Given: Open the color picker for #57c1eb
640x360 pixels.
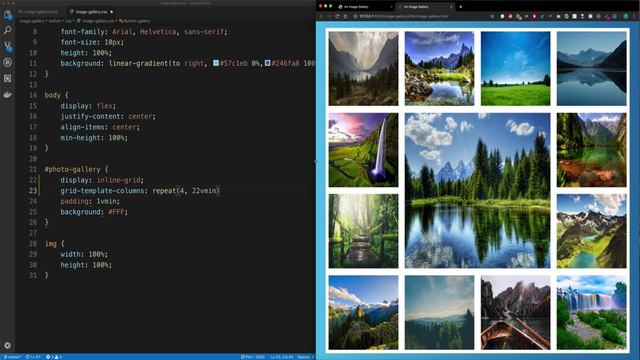Looking at the screenshot, I should [216, 63].
